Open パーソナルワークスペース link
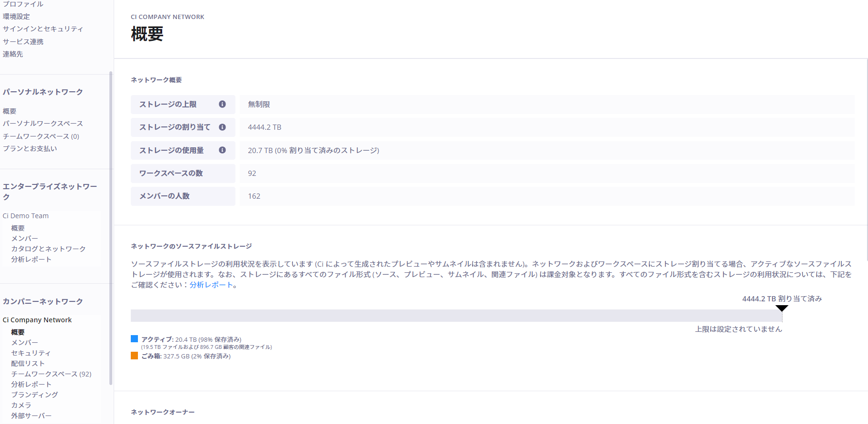Image resolution: width=868 pixels, height=424 pixels. click(43, 123)
